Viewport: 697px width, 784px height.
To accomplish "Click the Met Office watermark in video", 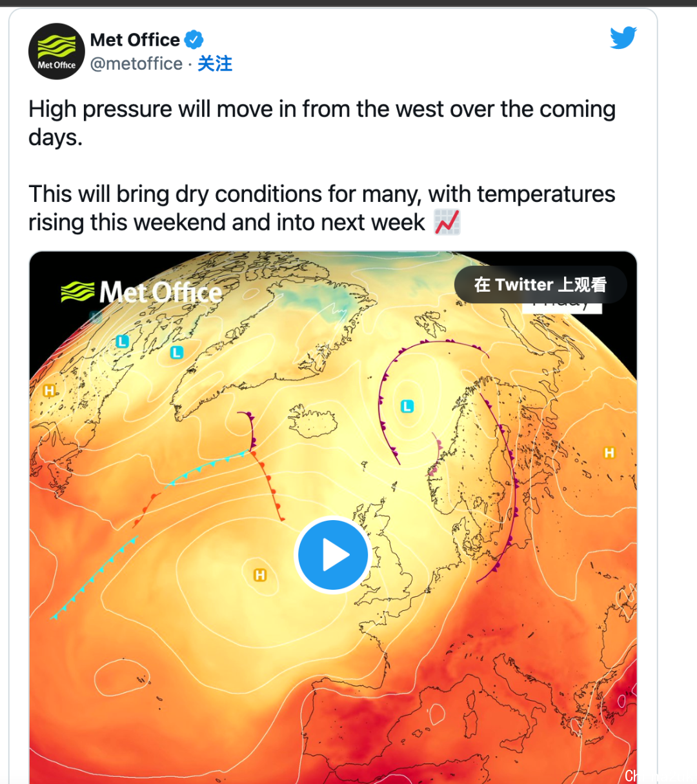I will click(x=141, y=292).
